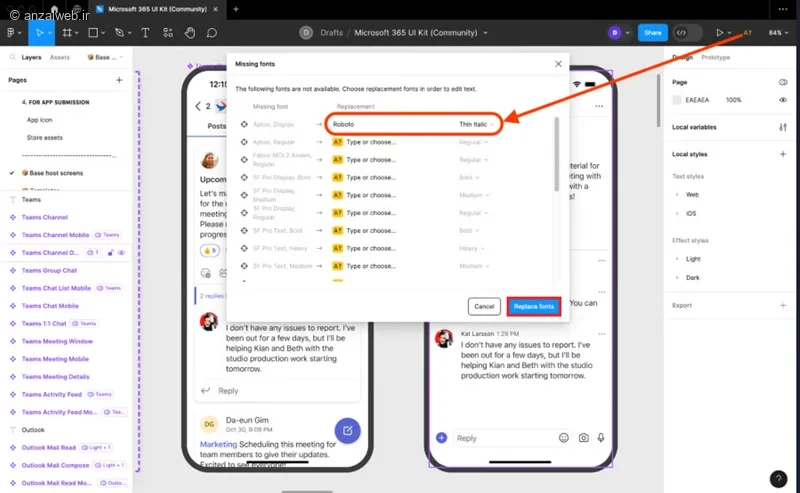Screen dimensions: 800x493
Task: Switch to the Prototype tab
Action: tap(715, 58)
